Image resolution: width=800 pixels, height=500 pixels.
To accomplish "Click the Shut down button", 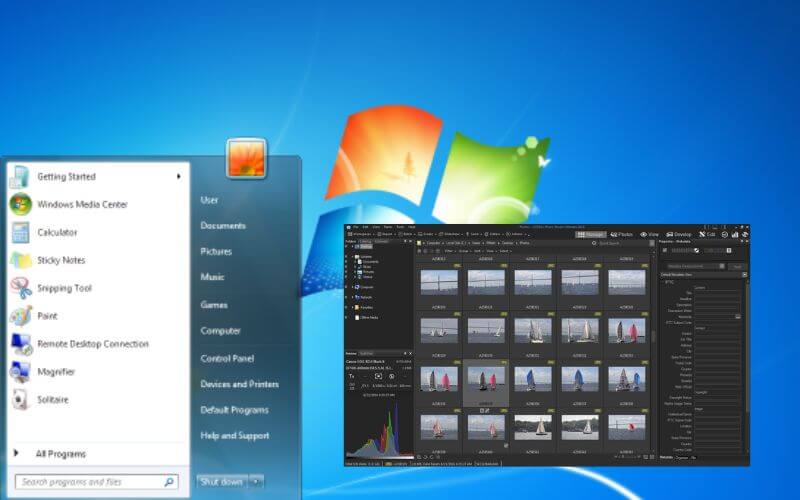I will pyautogui.click(x=220, y=482).
